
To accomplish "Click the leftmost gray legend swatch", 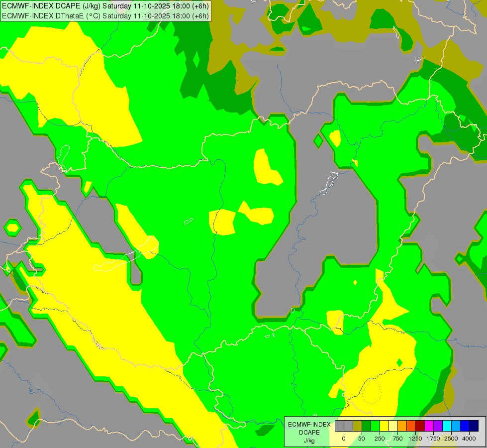I will (339, 426).
